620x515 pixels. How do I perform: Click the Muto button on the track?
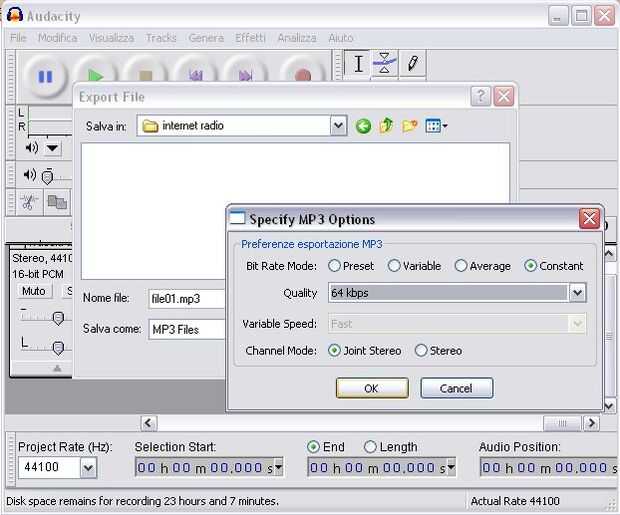(34, 291)
